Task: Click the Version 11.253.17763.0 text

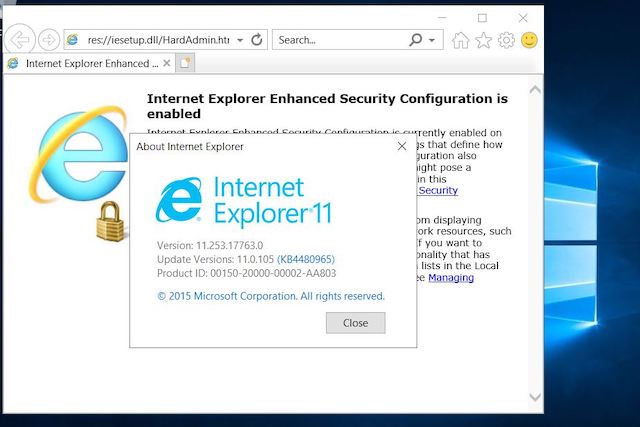Action: [210, 245]
